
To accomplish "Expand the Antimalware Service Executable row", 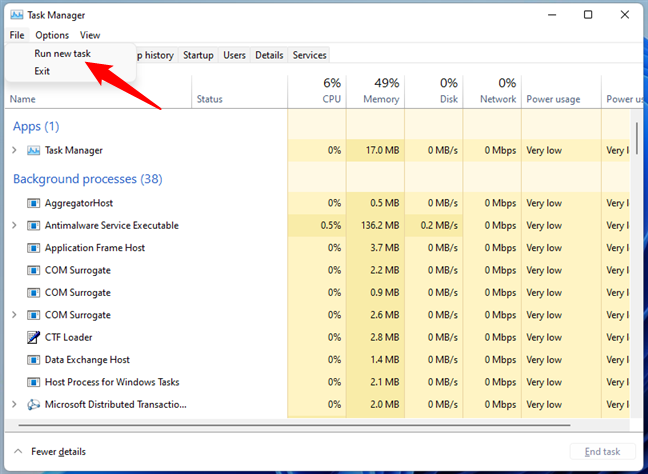I will click(x=14, y=225).
